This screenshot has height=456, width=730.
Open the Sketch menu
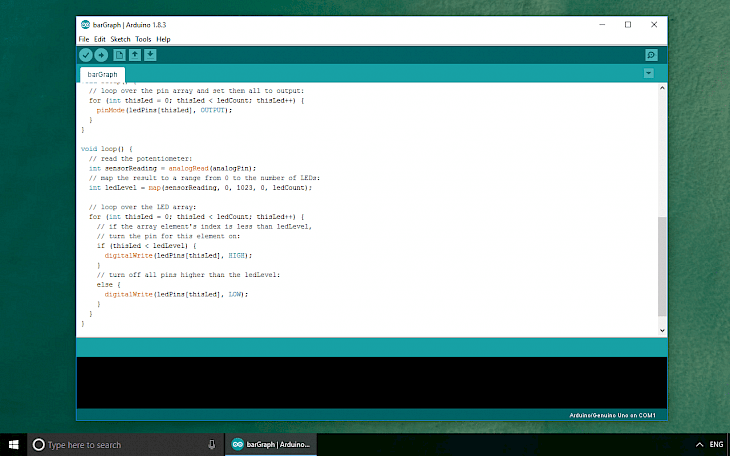pyautogui.click(x=120, y=39)
